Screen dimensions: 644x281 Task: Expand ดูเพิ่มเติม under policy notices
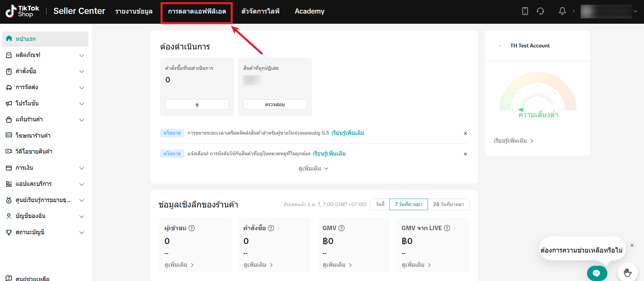[x=313, y=168]
